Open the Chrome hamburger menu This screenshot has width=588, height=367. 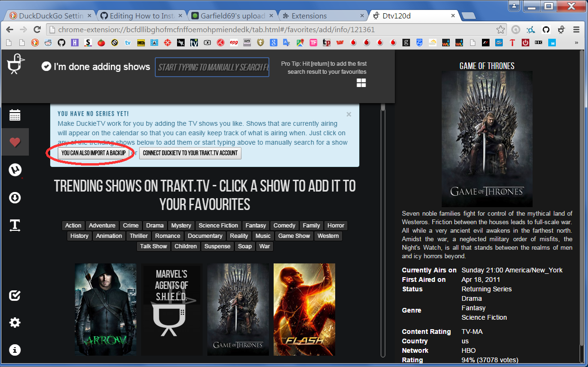point(576,29)
